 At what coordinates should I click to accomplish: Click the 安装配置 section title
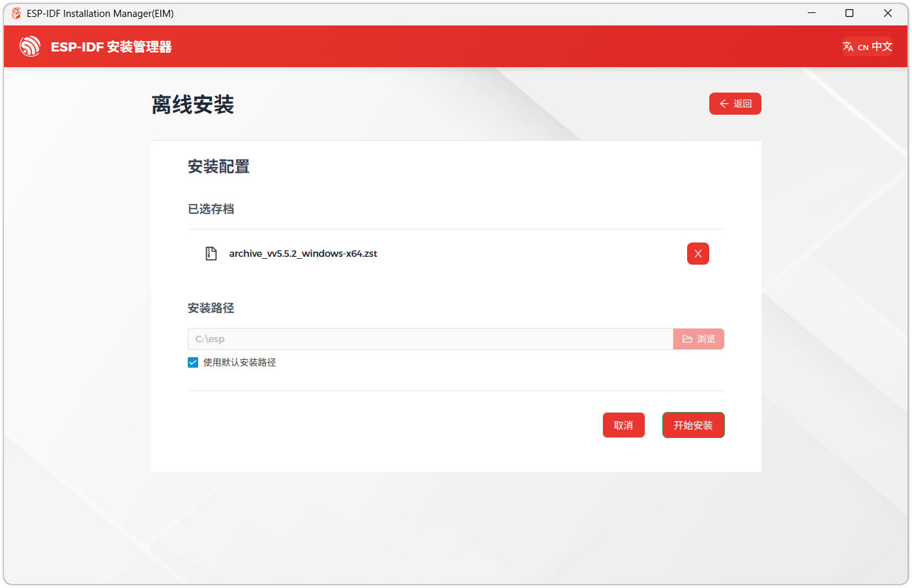point(218,167)
